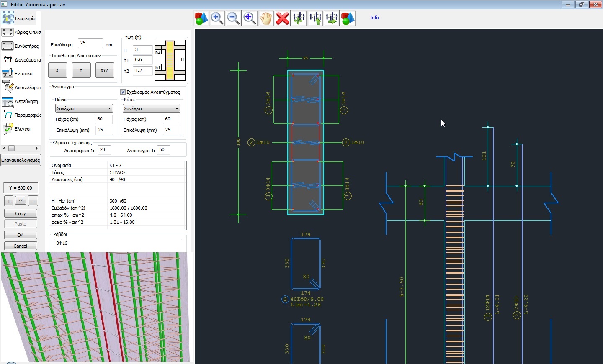This screenshot has width=603, height=364.
Task: Click the plus (+) button
Action: [9, 201]
